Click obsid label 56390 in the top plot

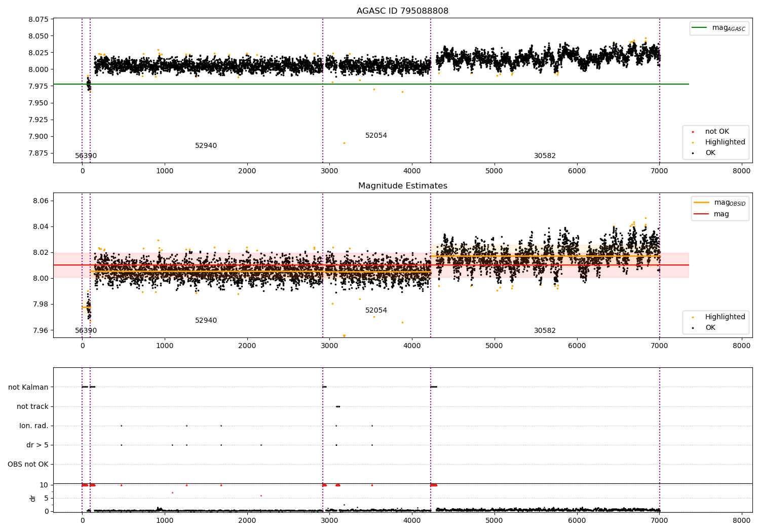(86, 156)
